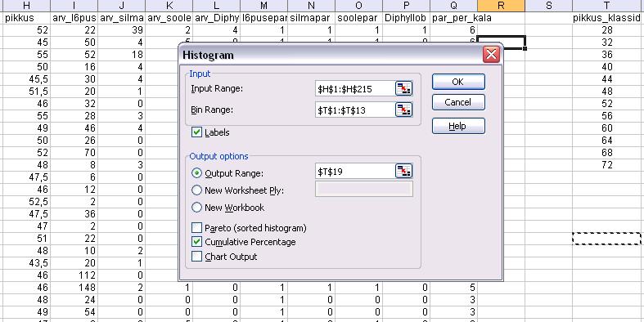The image size is (644, 322).
Task: Select column O header
Action: 358,6
